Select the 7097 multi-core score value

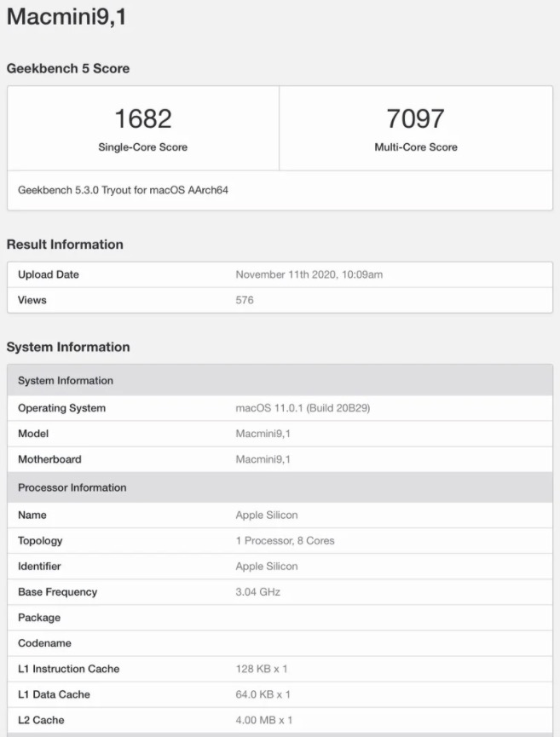pyautogui.click(x=415, y=118)
